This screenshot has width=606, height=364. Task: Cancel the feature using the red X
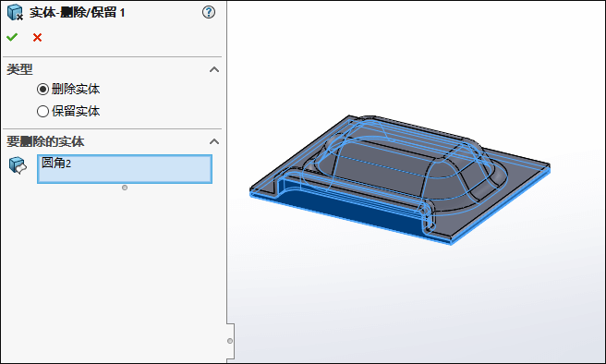[x=37, y=38]
